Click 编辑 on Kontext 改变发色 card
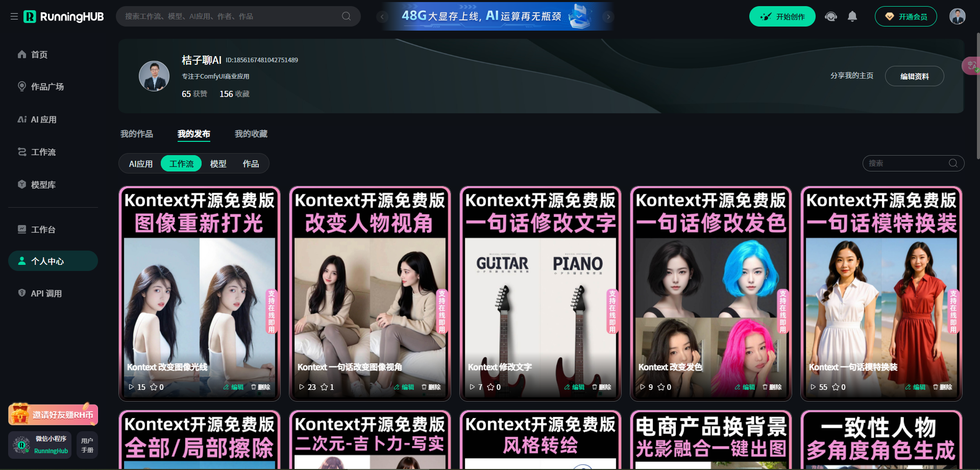The width and height of the screenshot is (980, 470). (x=745, y=387)
